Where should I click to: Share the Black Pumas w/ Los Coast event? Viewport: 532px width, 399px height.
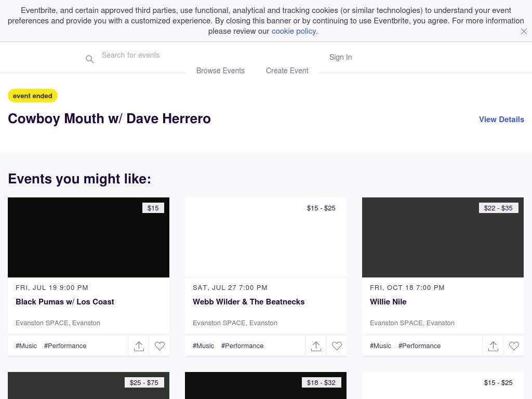coord(139,346)
